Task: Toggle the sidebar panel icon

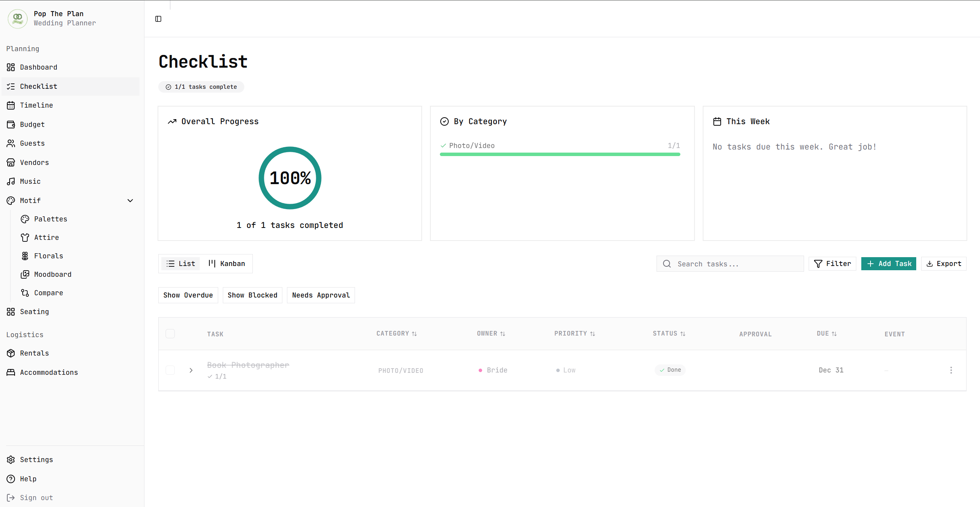Action: [x=158, y=19]
